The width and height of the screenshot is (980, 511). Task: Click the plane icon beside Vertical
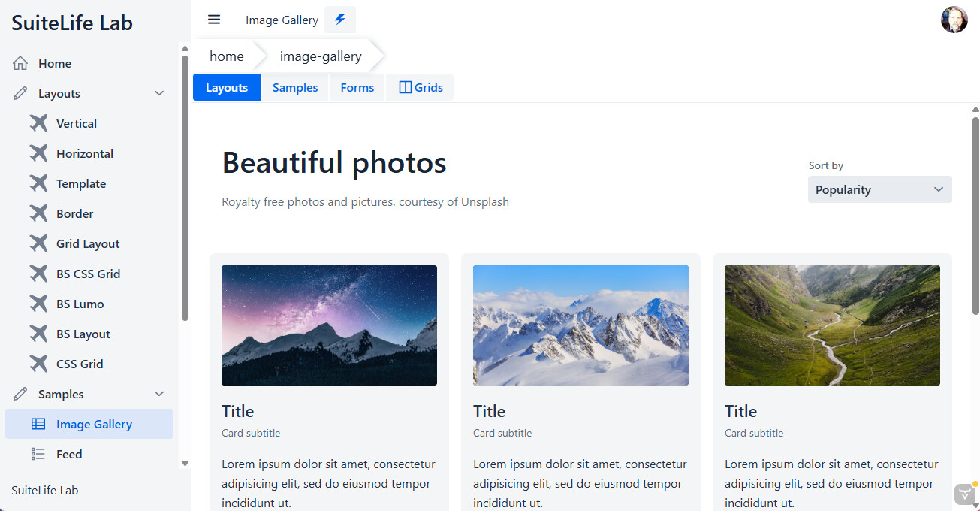[x=38, y=123]
